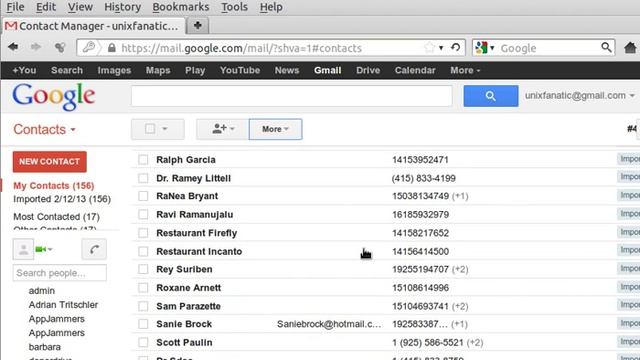Click the browser back arrow
The image size is (640, 360).
[x=13, y=47]
